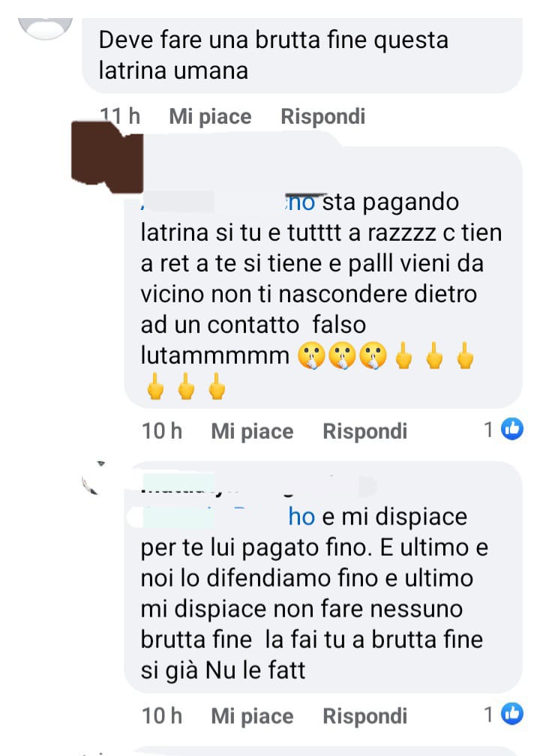540x756 pixels.
Task: Click the blue thumbs-up icon under the 'si già Nu le fatt' comment
Action: click(x=512, y=713)
